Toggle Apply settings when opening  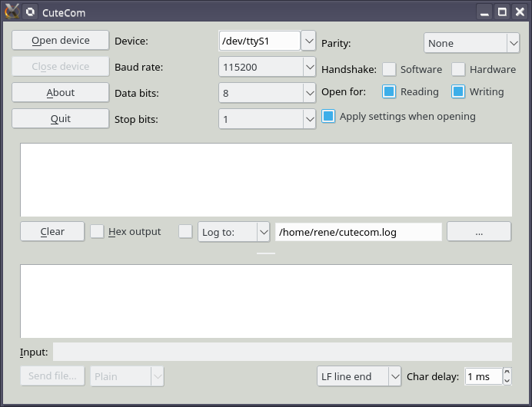(x=328, y=117)
